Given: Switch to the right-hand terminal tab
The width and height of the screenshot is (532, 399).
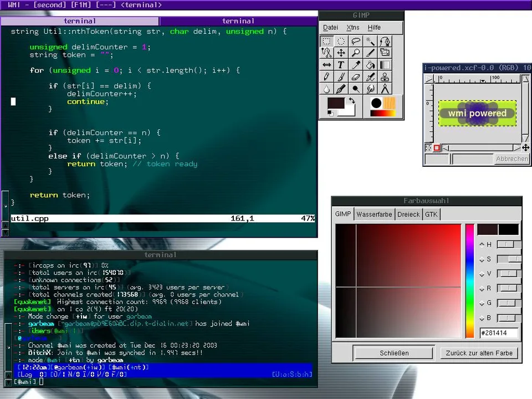Looking at the screenshot, I should point(238,21).
